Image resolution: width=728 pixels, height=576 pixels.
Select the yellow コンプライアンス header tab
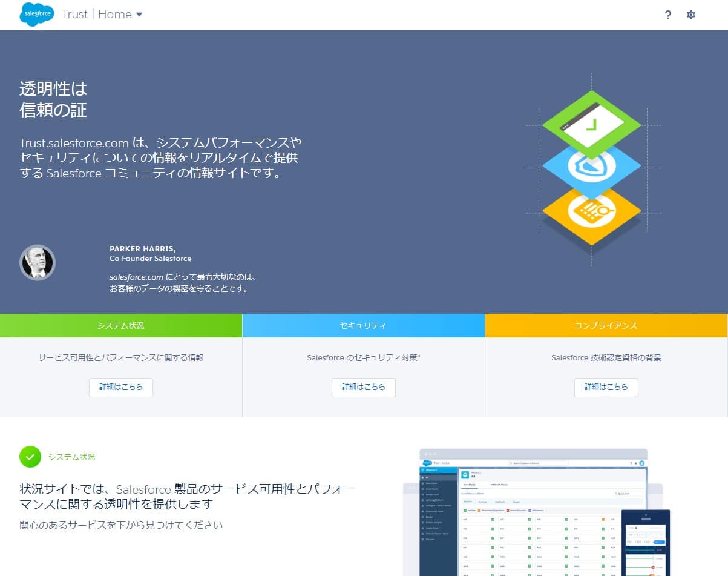click(606, 325)
